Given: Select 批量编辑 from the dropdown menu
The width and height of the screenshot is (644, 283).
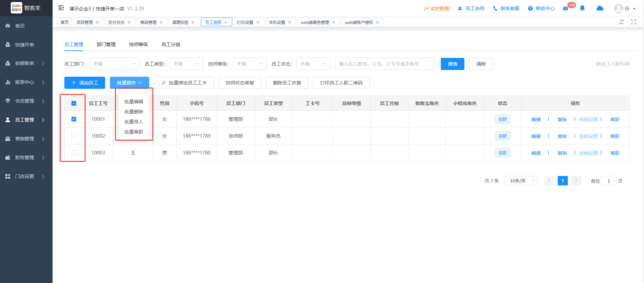Looking at the screenshot, I should [x=134, y=102].
